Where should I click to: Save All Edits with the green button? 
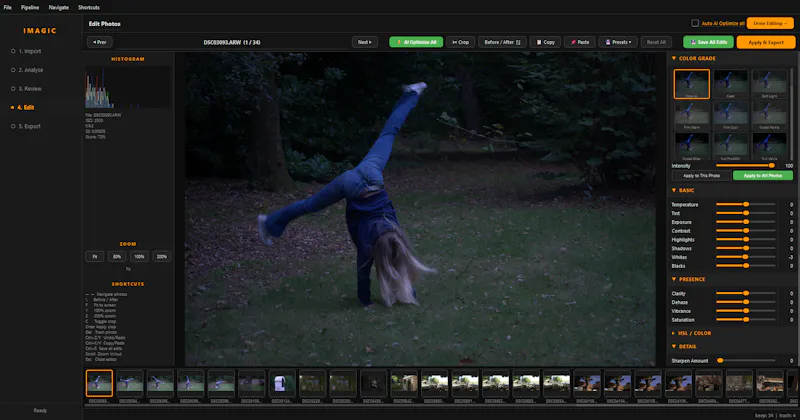pos(708,42)
